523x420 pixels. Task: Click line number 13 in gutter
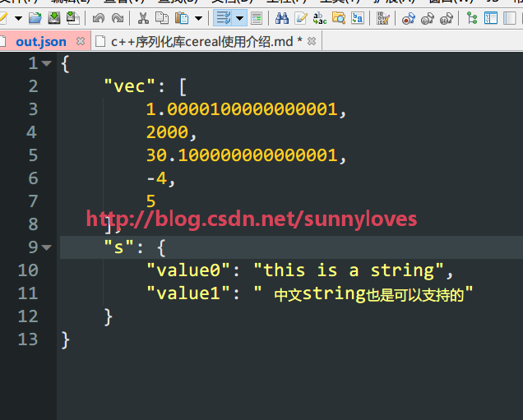28,339
